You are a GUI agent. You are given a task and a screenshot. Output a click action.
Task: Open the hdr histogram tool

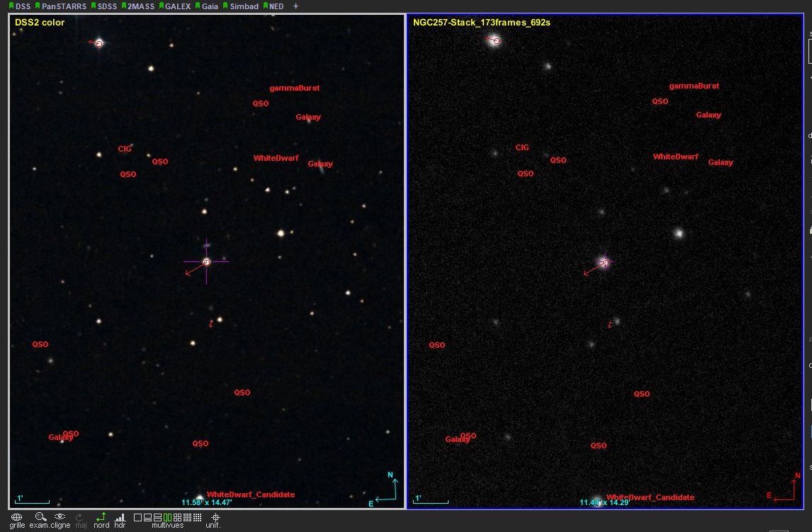tap(120, 518)
